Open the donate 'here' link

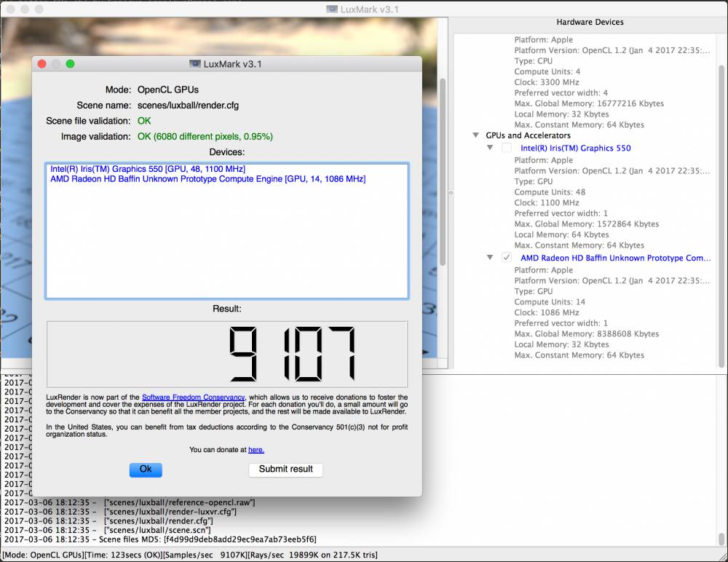pos(256,450)
